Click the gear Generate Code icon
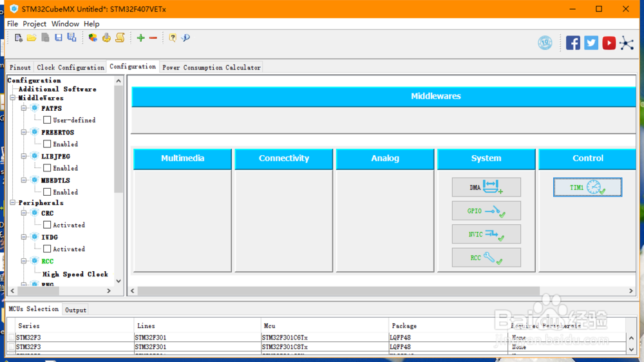 click(106, 38)
